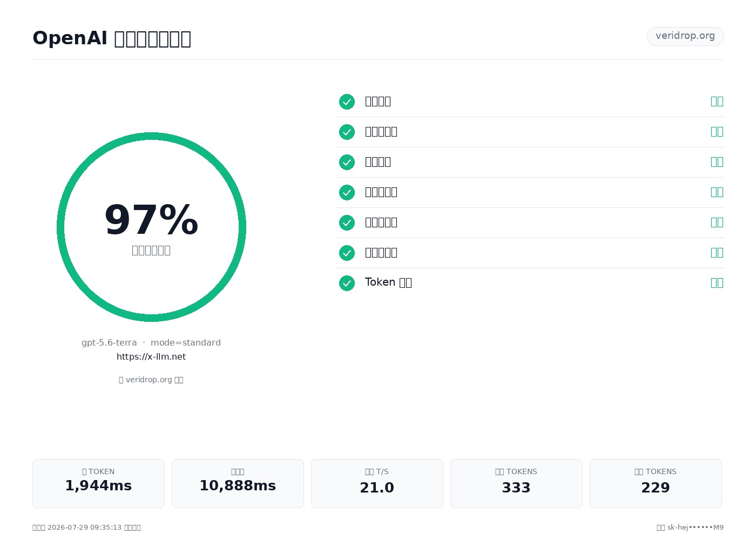
Task: Click the 97% green score ring
Action: point(151,227)
